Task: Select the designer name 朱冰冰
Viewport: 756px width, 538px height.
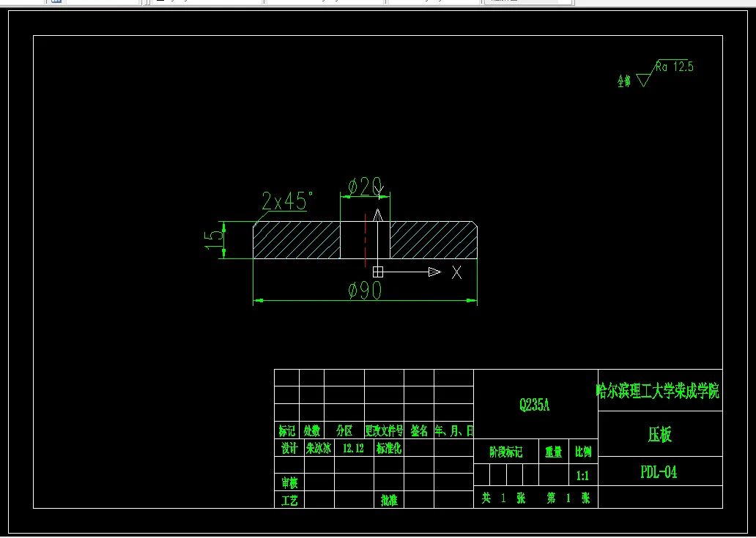Action: (319, 449)
